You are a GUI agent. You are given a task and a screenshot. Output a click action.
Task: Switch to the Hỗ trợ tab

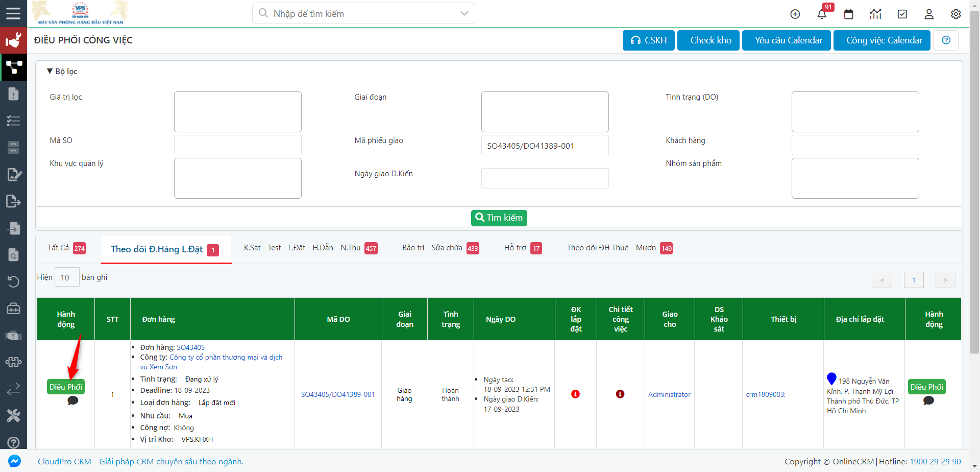pos(523,248)
